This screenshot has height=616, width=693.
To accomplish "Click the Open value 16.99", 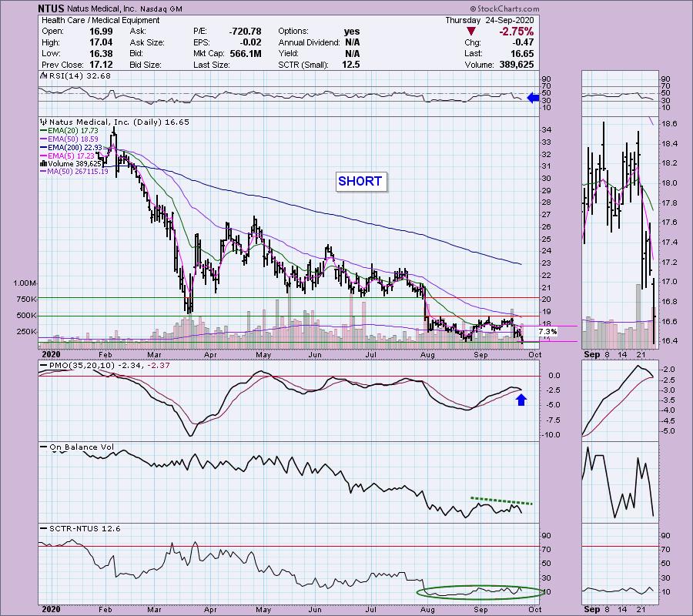I will pos(101,32).
